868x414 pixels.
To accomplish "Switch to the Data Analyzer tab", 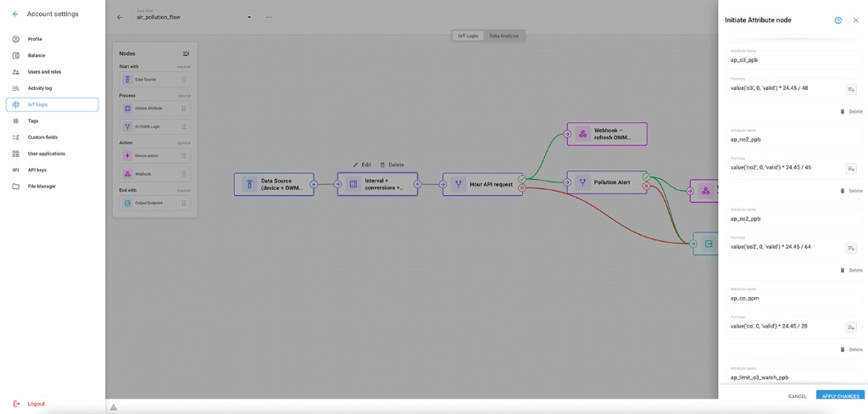I will [504, 36].
